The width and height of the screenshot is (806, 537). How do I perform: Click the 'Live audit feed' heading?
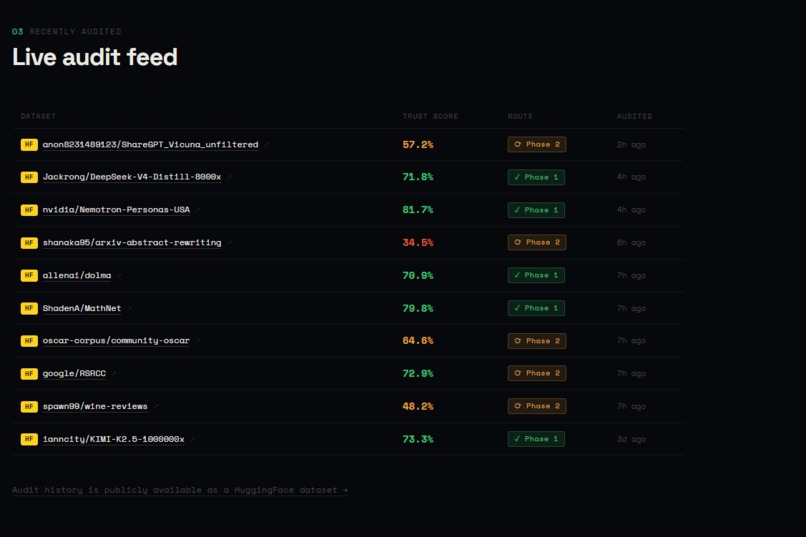click(x=95, y=57)
